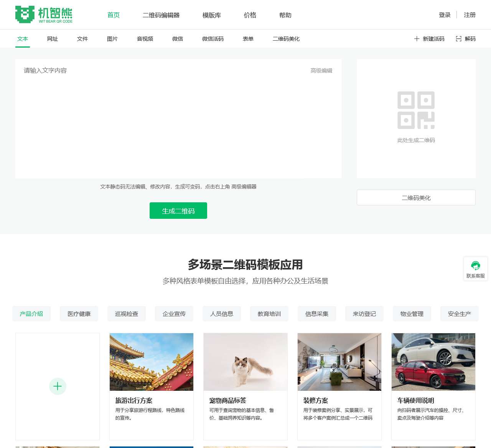Switch to the 网址 tab
Viewport: 491px width, 448px height.
pos(52,39)
